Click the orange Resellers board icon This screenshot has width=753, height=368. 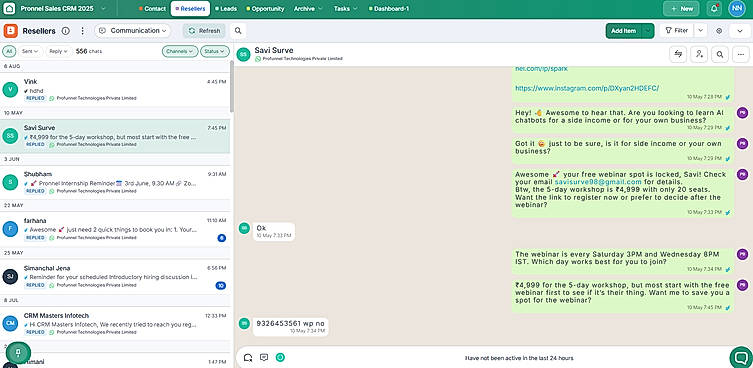10,31
